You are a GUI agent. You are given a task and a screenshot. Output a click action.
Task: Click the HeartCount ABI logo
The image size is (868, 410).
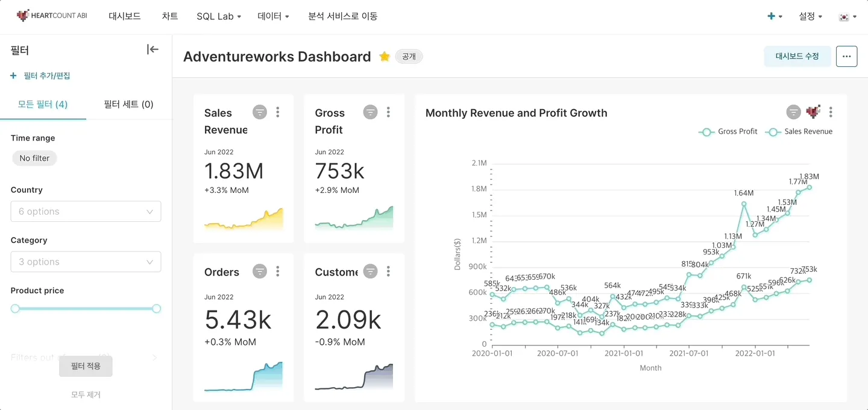(52, 16)
